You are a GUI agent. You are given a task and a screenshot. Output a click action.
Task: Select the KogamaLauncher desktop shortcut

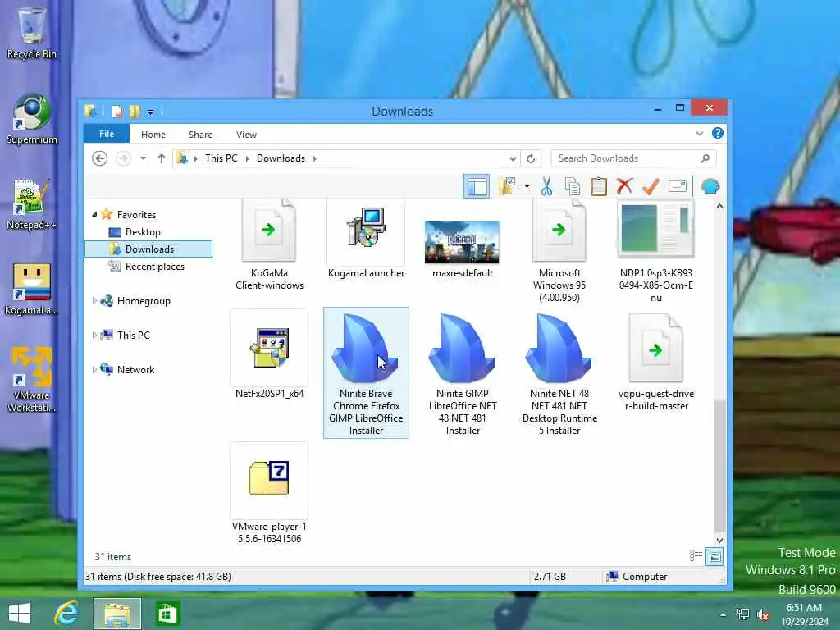[32, 290]
